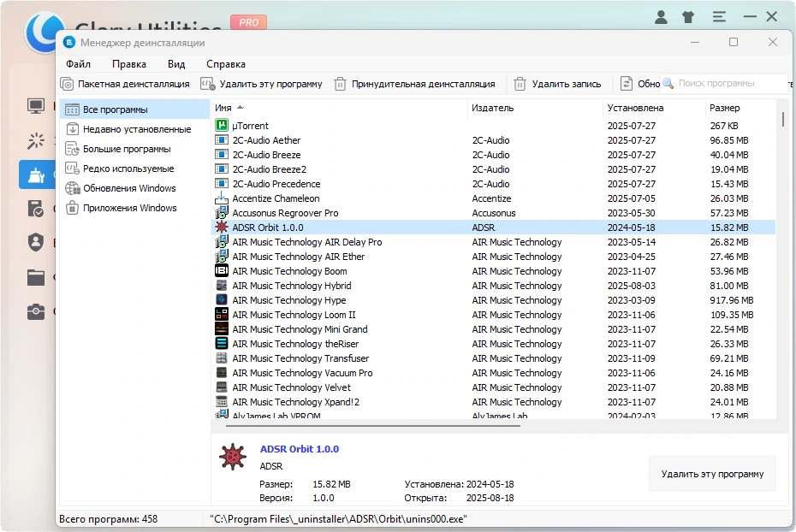The width and height of the screenshot is (796, 532).
Task: Click the AIR Music Technology Hype icon
Action: [222, 299]
